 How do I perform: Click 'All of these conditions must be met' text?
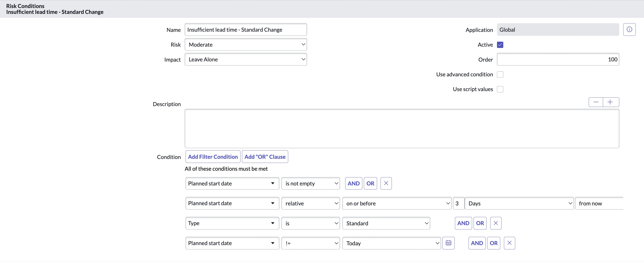[x=226, y=169]
